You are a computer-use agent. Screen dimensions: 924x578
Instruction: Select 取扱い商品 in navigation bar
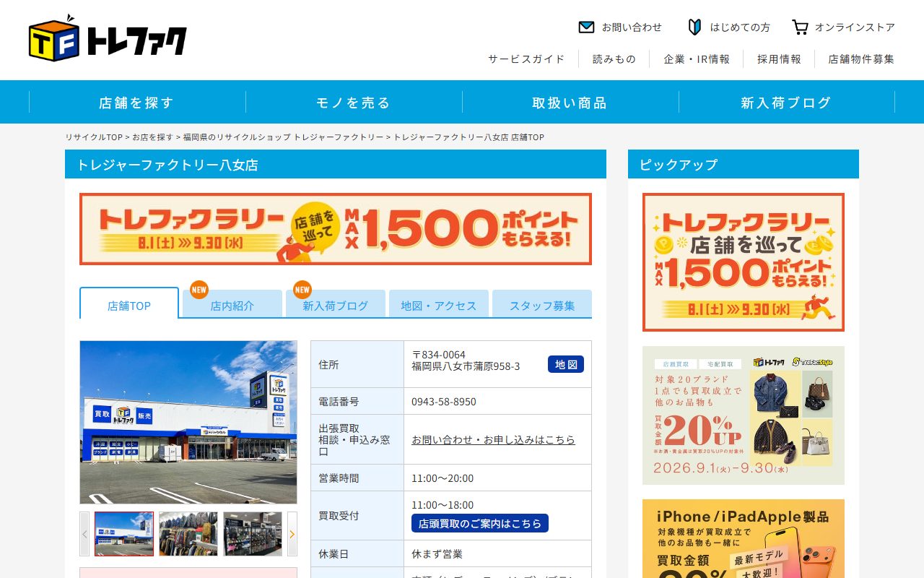pyautogui.click(x=570, y=103)
